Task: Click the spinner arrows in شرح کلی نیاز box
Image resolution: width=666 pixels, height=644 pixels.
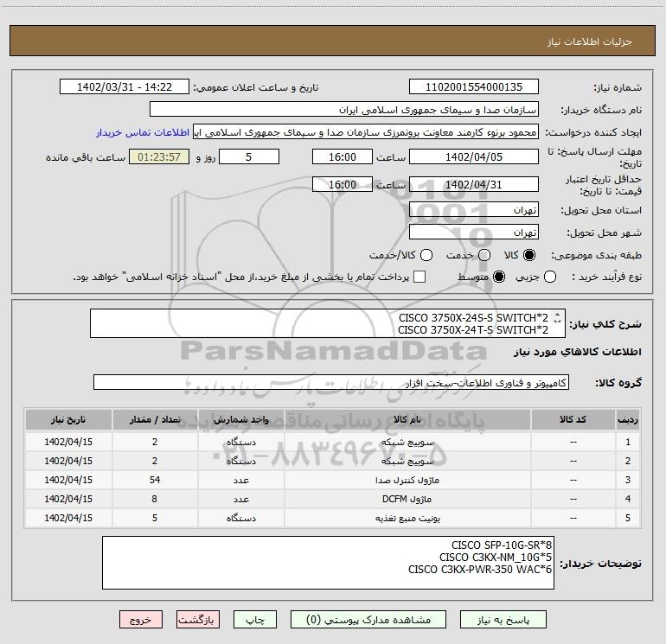Action: [x=558, y=317]
